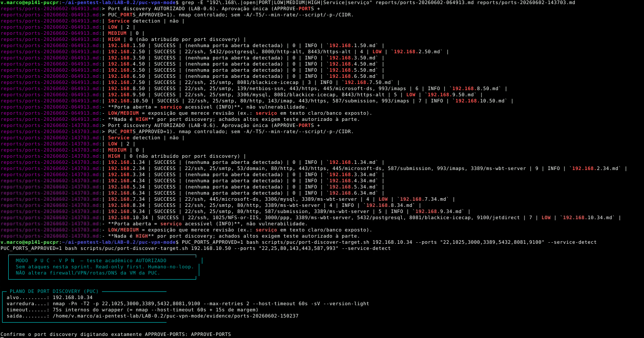This screenshot has height=338, width=644.
Task: Click the `192.168.10.34.md` filename
Action: tap(588, 218)
